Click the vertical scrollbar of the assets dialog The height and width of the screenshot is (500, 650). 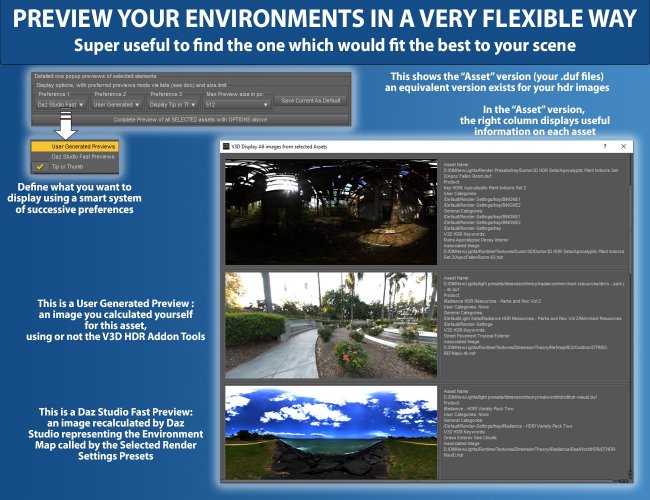(631, 317)
